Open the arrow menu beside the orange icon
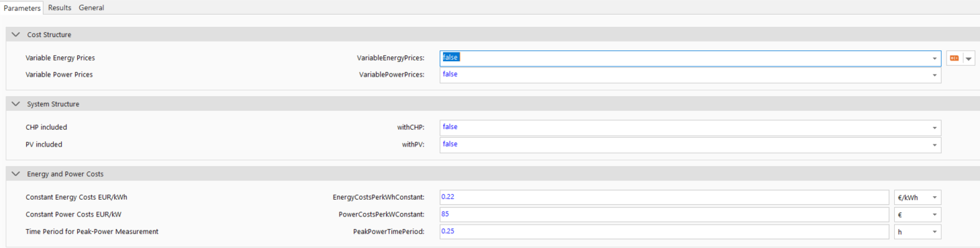The width and height of the screenshot is (980, 248). click(x=969, y=58)
